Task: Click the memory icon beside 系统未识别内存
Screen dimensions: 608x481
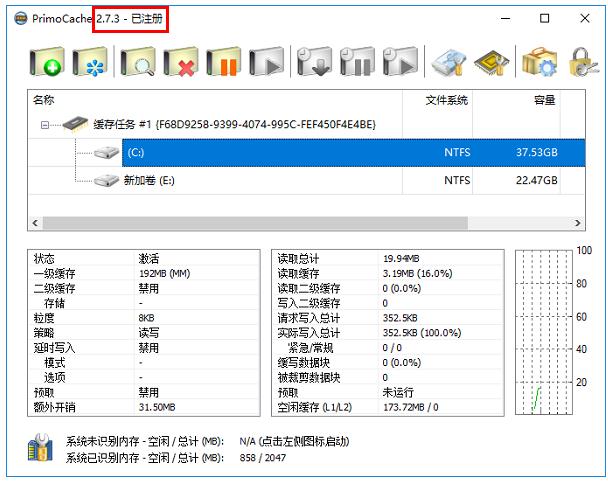Action: (41, 449)
